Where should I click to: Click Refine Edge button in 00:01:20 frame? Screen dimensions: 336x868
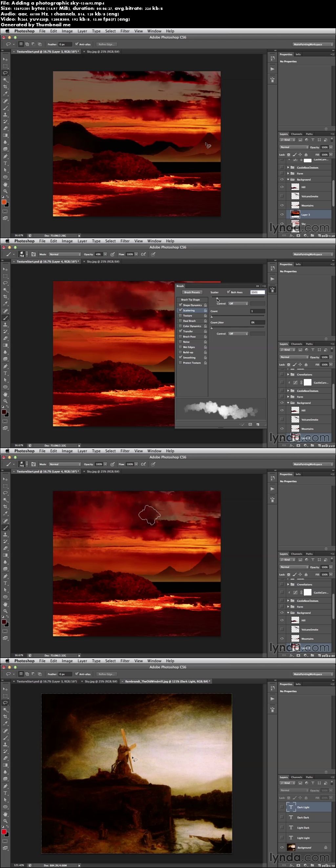click(x=106, y=44)
